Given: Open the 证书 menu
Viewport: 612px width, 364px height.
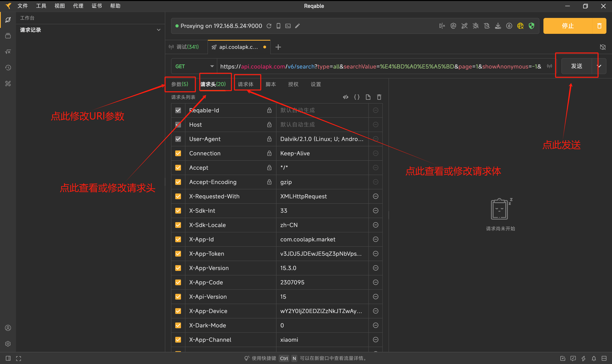Looking at the screenshot, I should 97,6.
